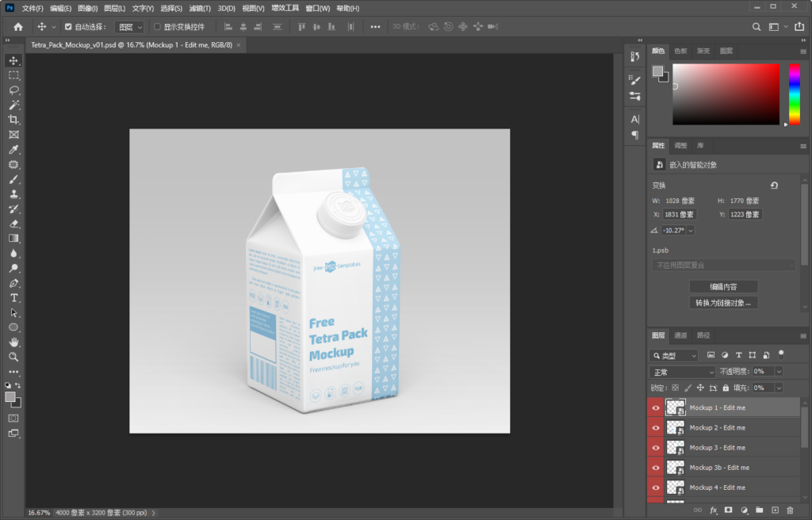
Task: Open the search icon in options bar
Action: (x=756, y=27)
